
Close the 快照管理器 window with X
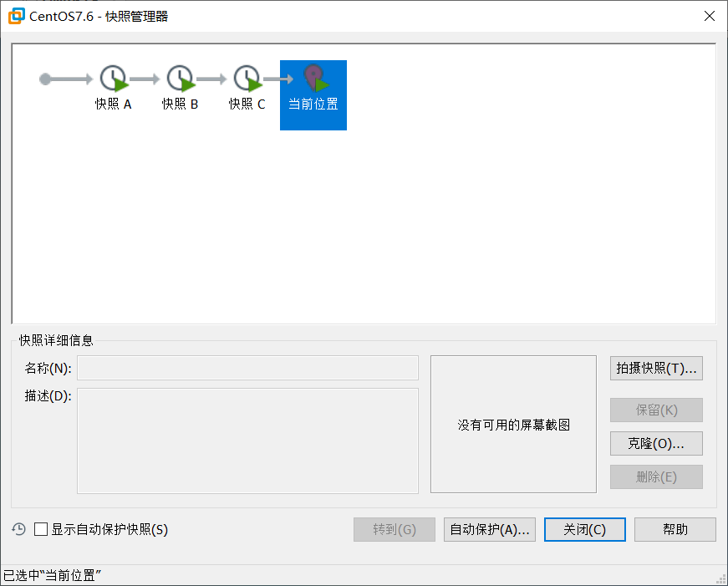(x=709, y=16)
